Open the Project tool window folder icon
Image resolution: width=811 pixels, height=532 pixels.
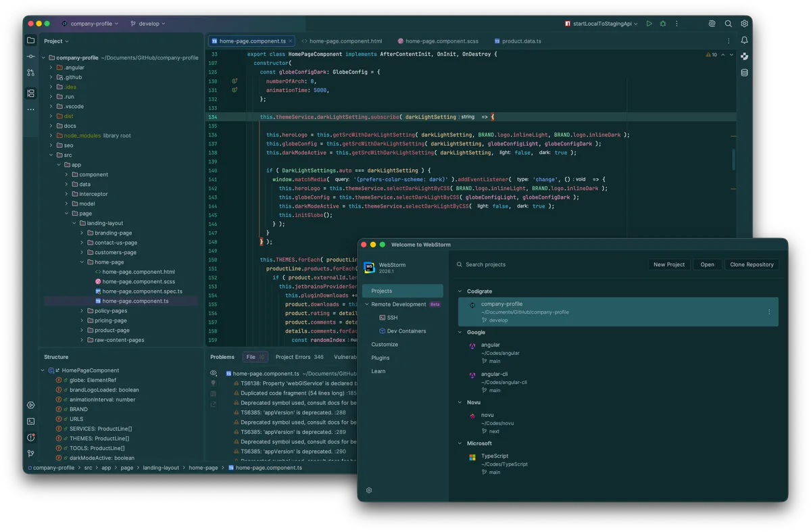(31, 41)
